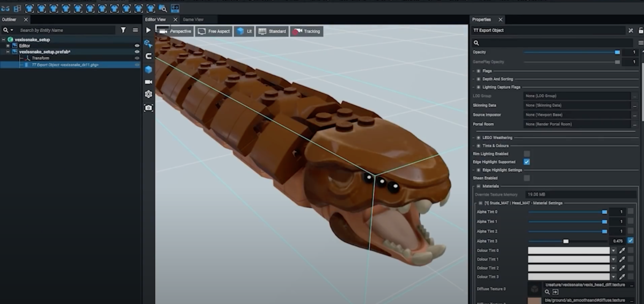
Task: Click the play button in the editor viewport
Action: 148,31
